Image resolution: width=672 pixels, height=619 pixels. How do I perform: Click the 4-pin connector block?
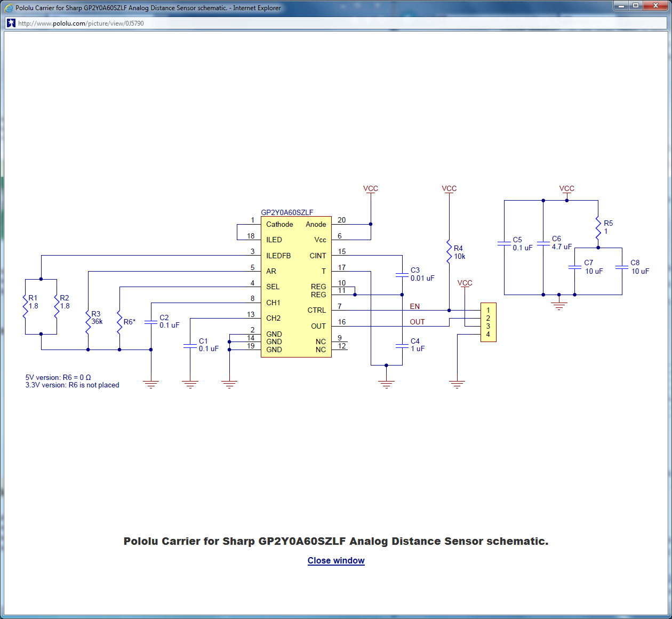(488, 322)
